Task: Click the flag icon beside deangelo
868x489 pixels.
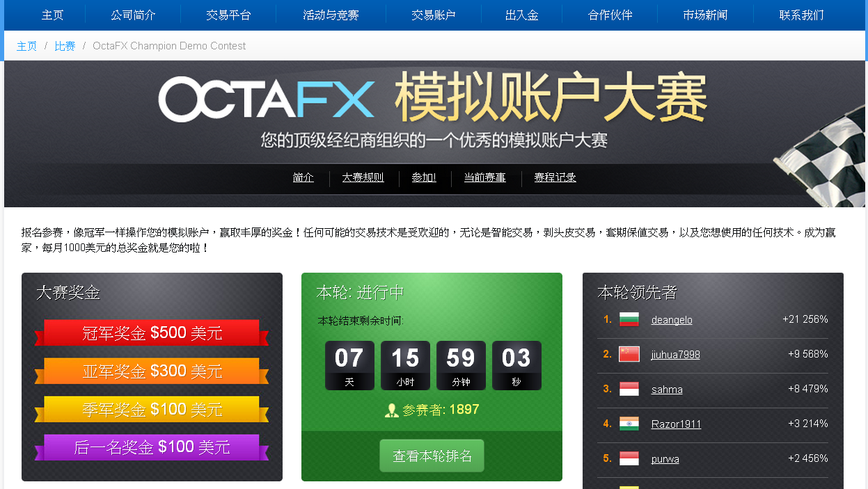Action: [629, 319]
